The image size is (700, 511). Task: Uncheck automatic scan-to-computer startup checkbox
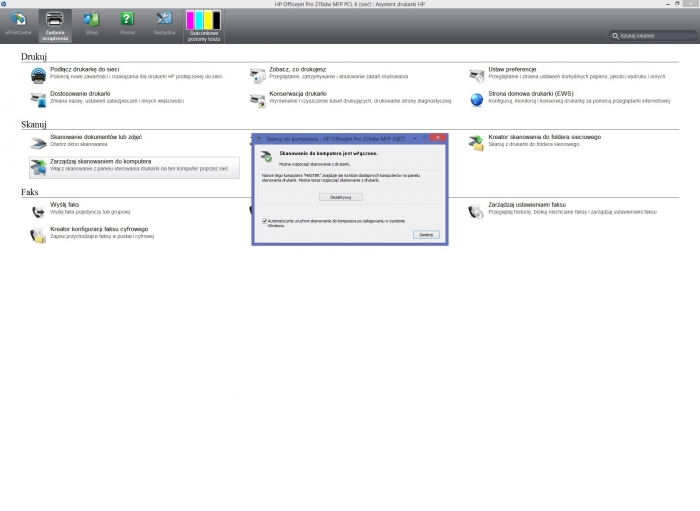click(x=264, y=221)
